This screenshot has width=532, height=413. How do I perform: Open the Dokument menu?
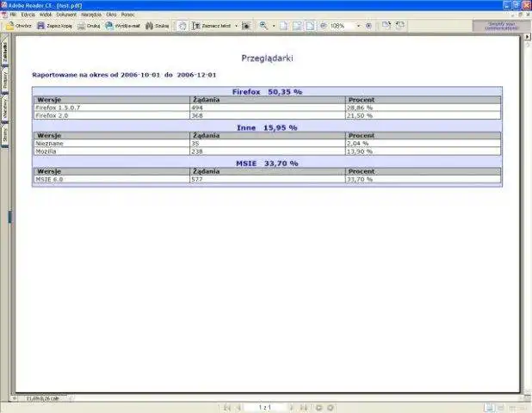[66, 15]
